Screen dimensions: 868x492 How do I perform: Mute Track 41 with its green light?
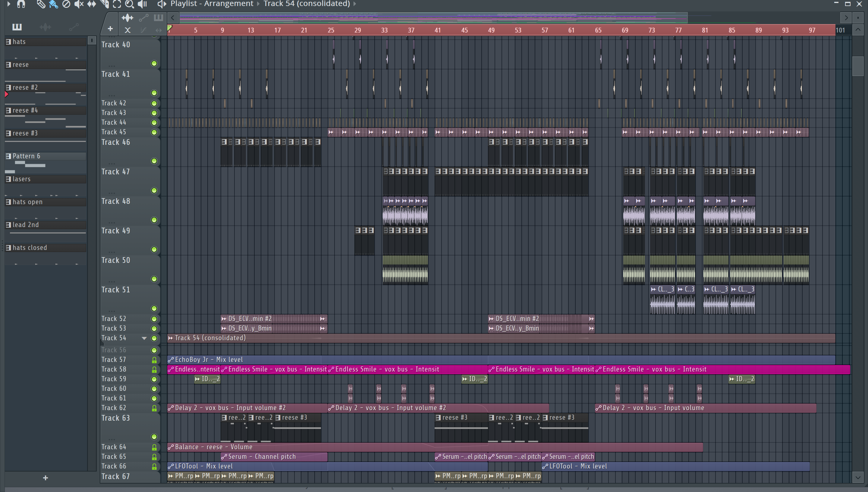(154, 93)
